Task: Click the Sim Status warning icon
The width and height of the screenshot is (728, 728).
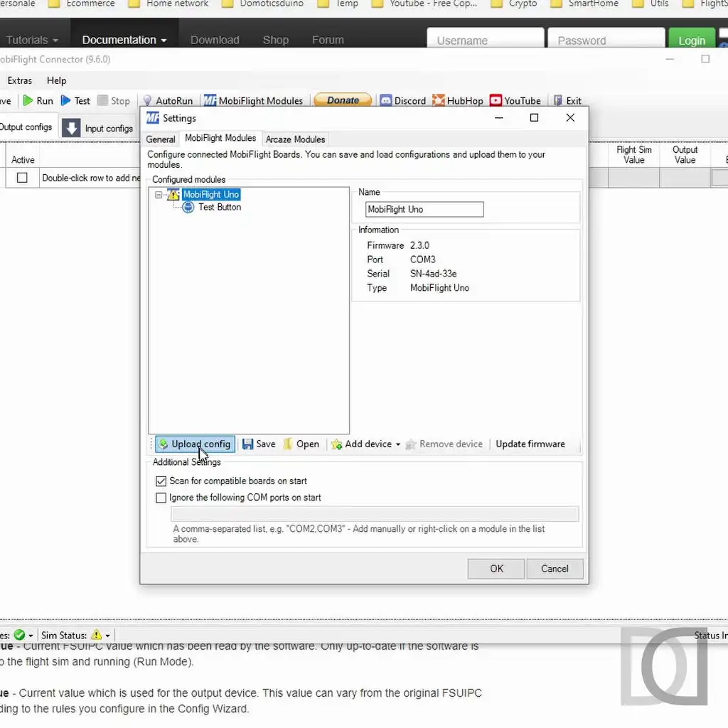Action: point(97,635)
